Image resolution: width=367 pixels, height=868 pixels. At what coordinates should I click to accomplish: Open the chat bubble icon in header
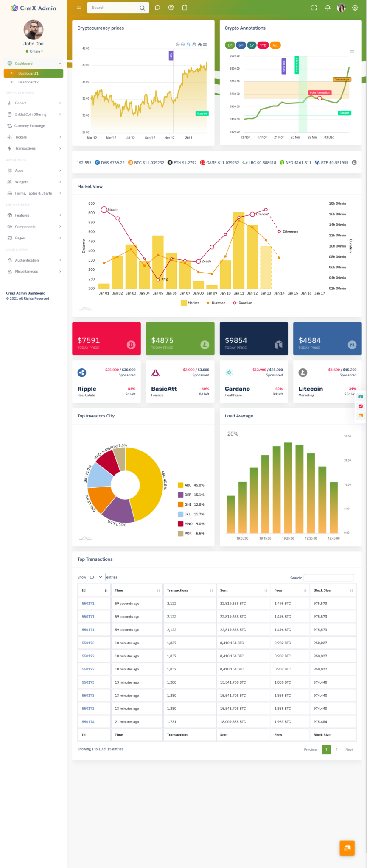click(157, 8)
